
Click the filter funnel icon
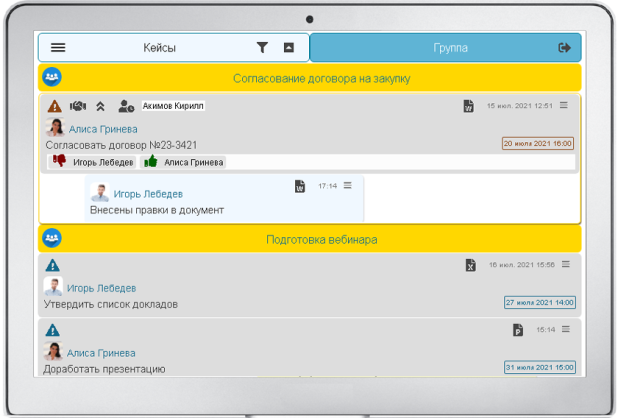click(262, 48)
